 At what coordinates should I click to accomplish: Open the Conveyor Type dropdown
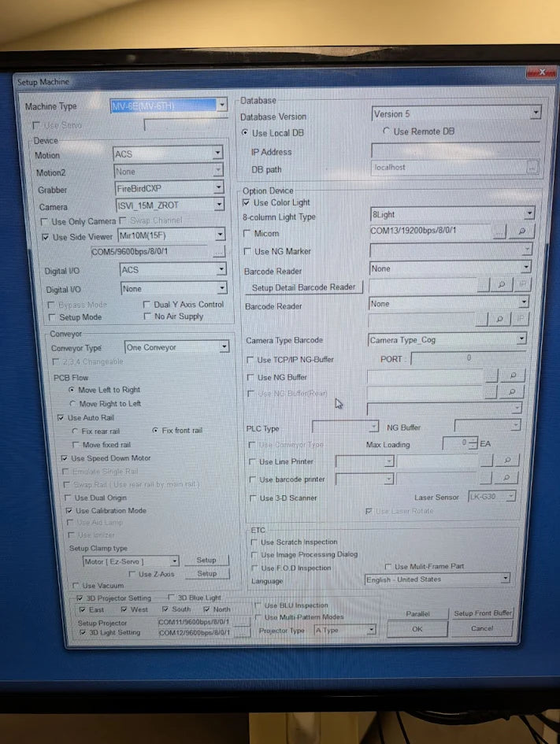click(224, 347)
